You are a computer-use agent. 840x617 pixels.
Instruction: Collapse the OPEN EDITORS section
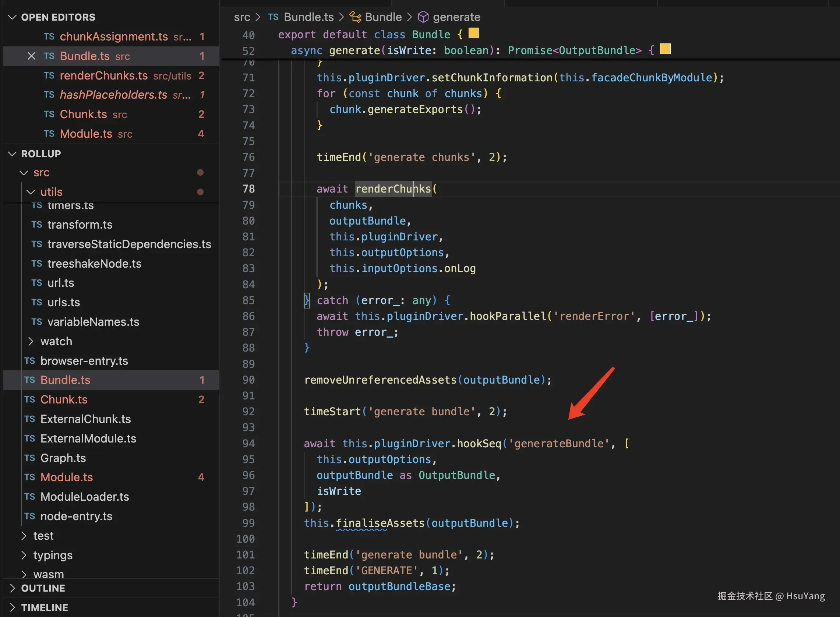(x=12, y=17)
